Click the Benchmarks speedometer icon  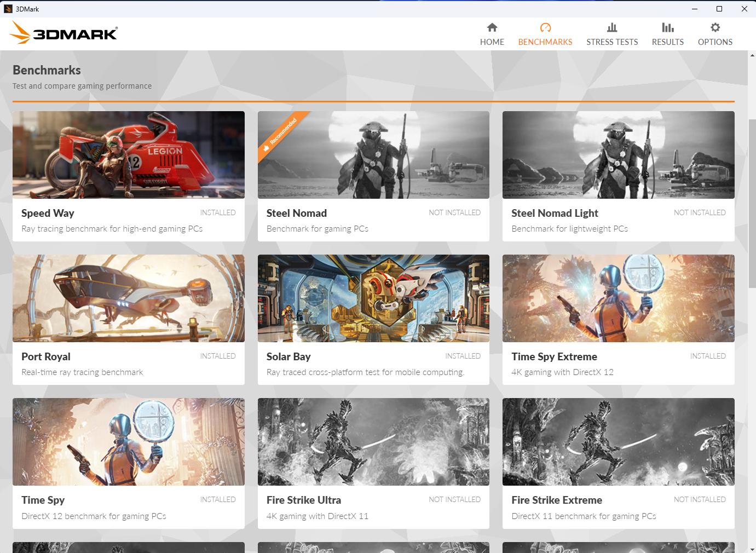545,27
